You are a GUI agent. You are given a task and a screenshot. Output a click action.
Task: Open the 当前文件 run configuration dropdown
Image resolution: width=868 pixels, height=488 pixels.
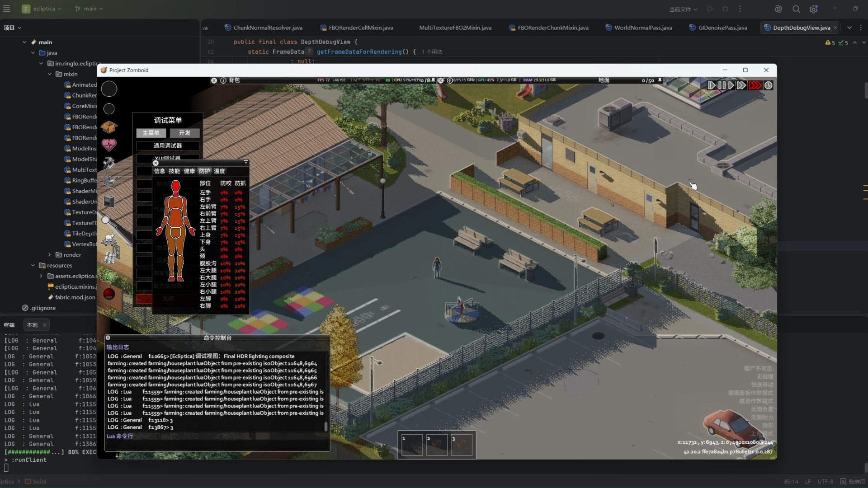[683, 9]
